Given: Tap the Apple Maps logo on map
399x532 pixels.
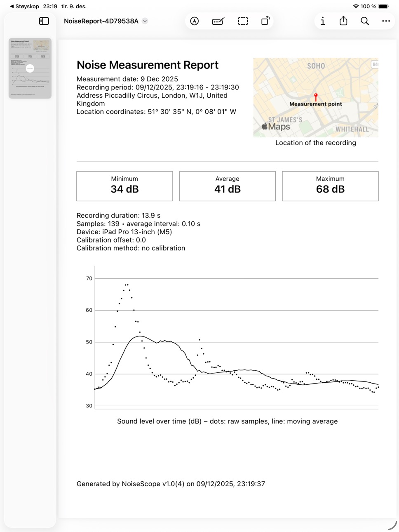Looking at the screenshot, I should tap(276, 127).
